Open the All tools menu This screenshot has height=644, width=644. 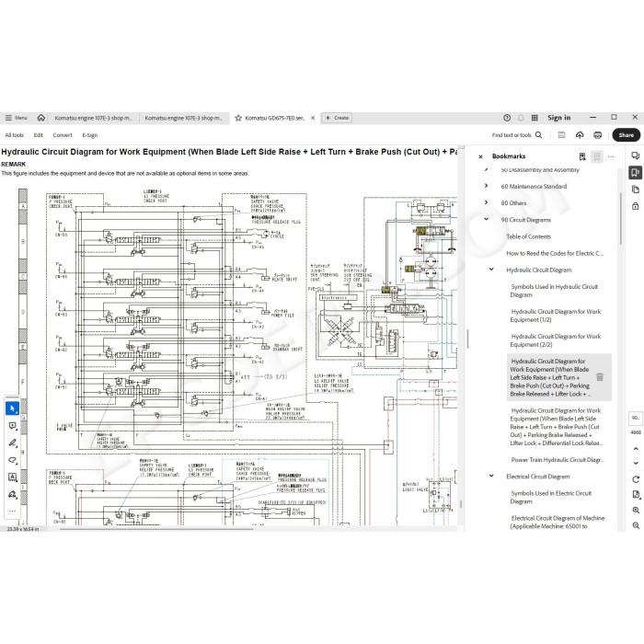(x=15, y=135)
